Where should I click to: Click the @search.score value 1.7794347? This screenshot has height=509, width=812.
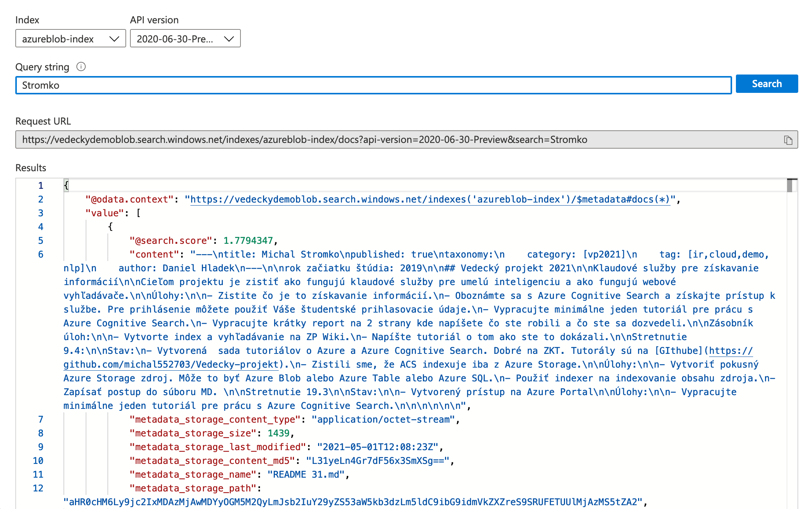[x=248, y=241]
